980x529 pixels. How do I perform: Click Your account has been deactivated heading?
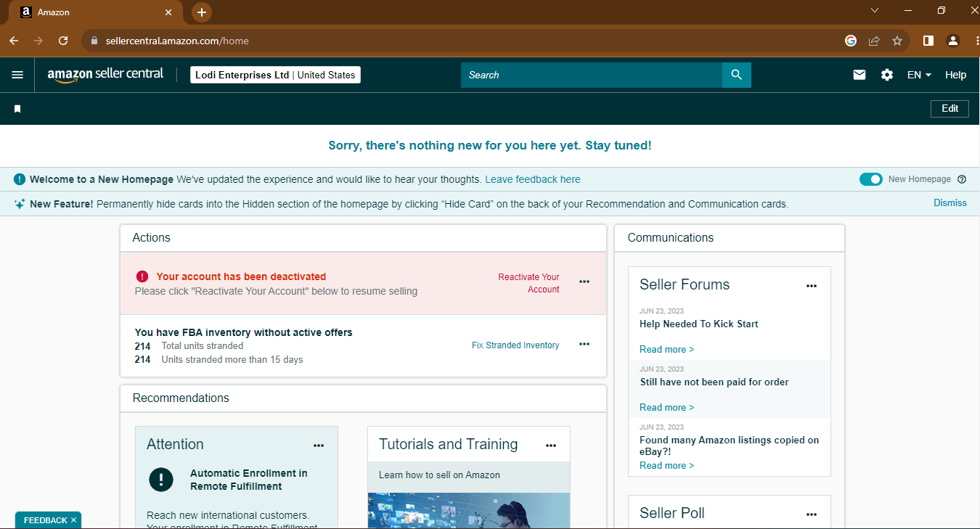click(x=241, y=276)
